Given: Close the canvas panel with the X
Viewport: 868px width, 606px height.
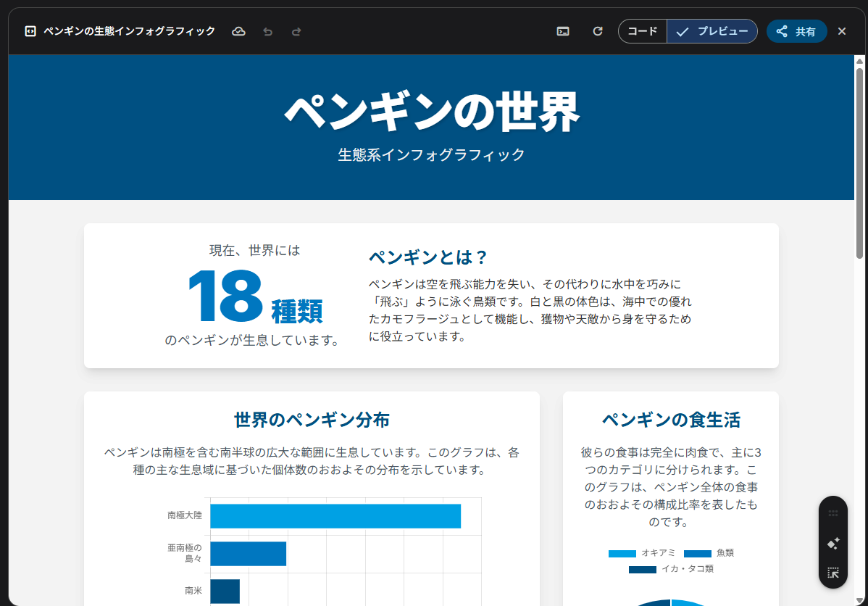Looking at the screenshot, I should 842,31.
